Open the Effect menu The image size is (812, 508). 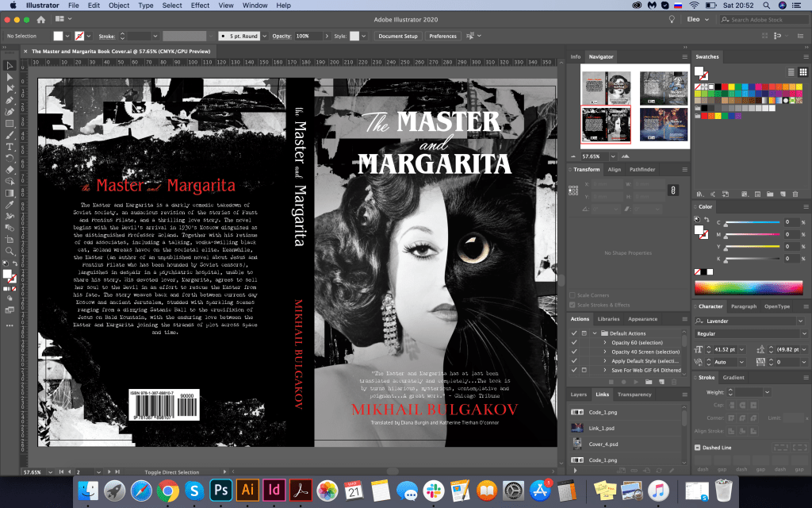200,6
